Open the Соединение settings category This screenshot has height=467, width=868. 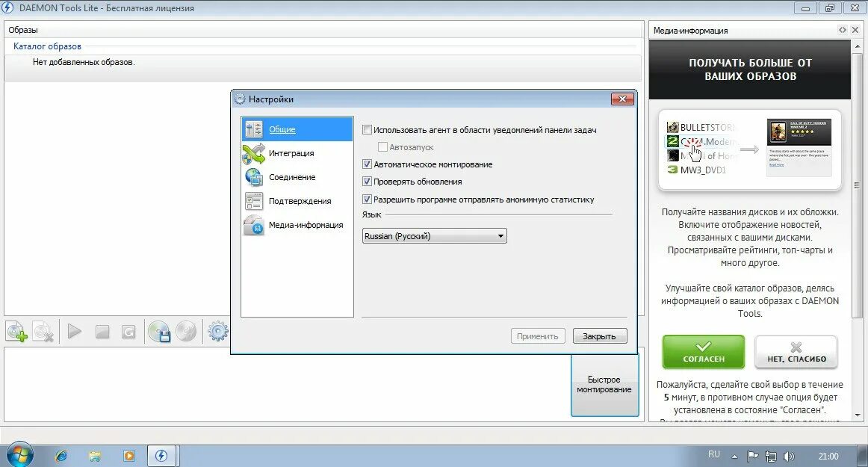297,177
